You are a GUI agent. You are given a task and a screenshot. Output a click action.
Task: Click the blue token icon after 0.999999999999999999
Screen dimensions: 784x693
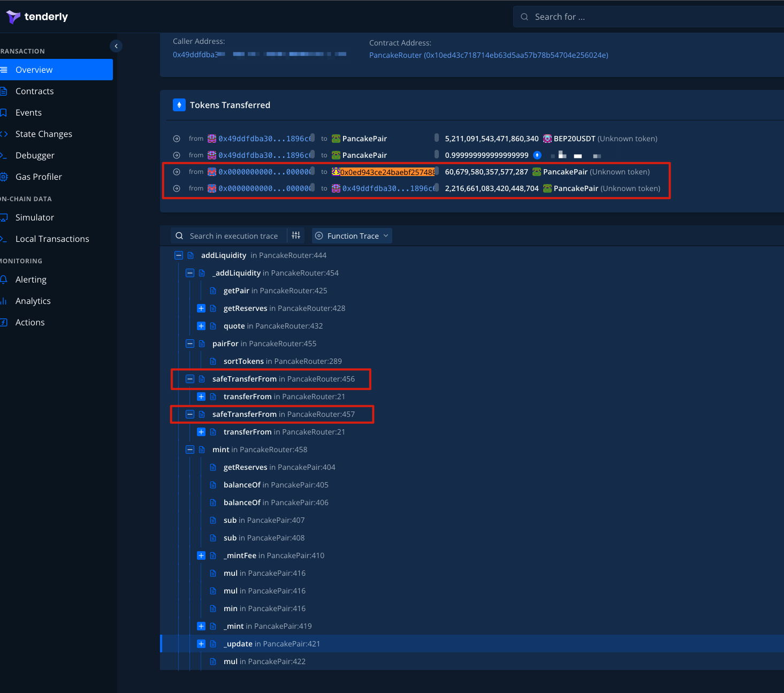coord(537,155)
